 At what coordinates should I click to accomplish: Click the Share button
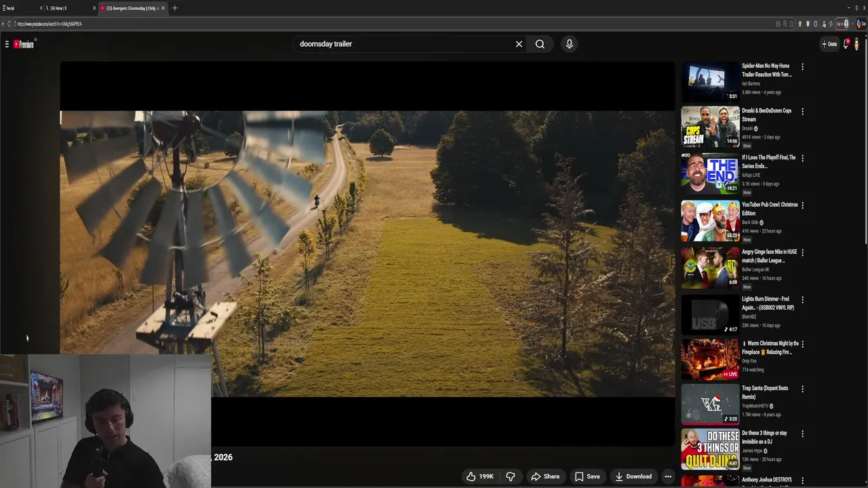click(x=545, y=476)
